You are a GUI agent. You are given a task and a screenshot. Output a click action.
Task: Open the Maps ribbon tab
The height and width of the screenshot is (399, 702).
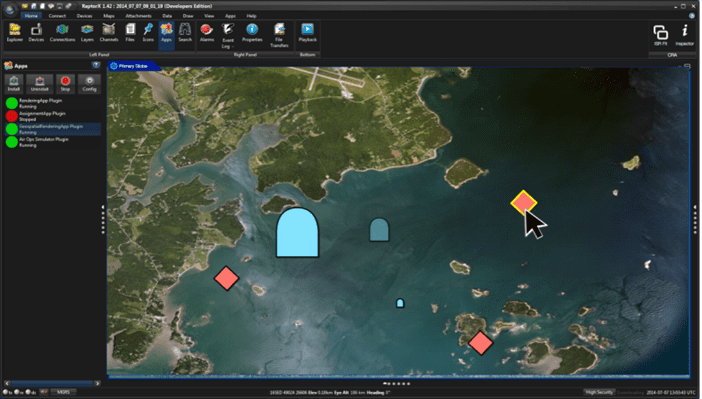tap(109, 16)
